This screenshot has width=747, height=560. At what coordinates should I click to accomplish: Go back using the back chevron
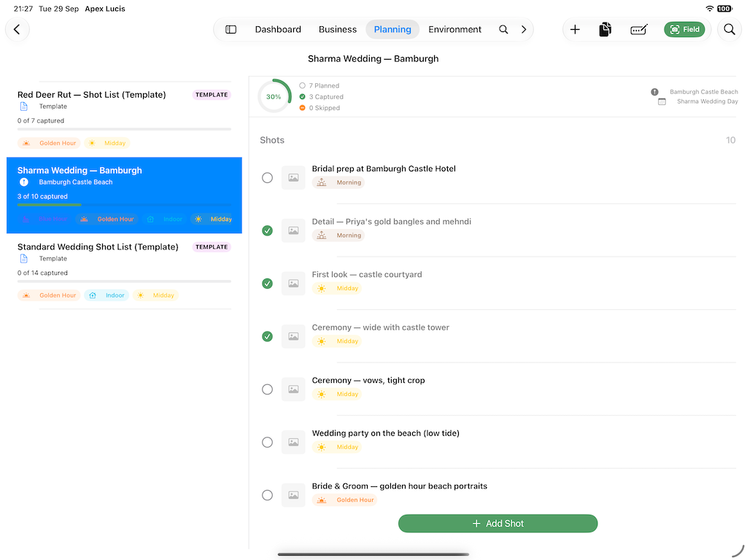pos(18,29)
